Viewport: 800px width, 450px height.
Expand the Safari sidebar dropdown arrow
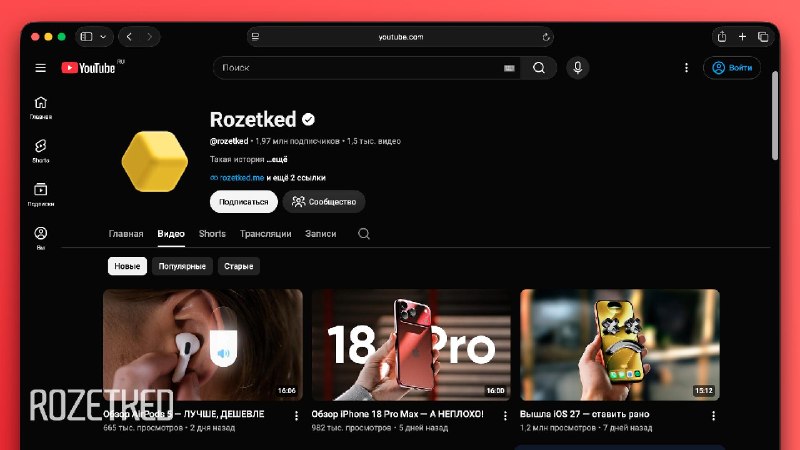click(x=103, y=37)
